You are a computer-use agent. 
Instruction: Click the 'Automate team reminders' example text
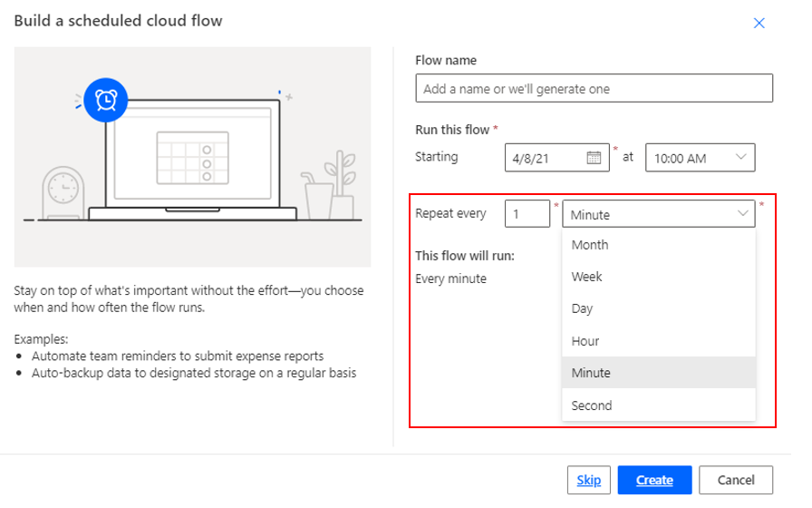[178, 357]
